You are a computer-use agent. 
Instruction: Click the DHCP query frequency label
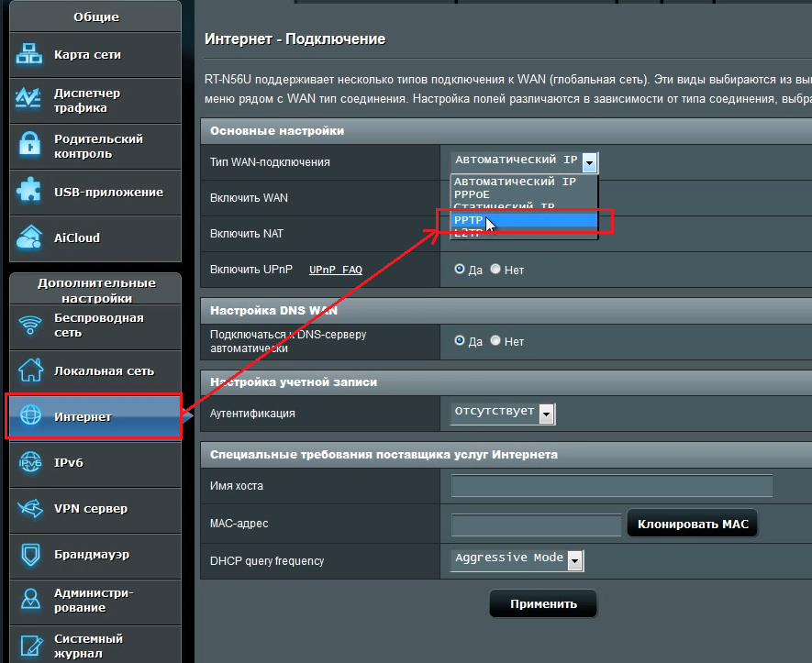267,561
